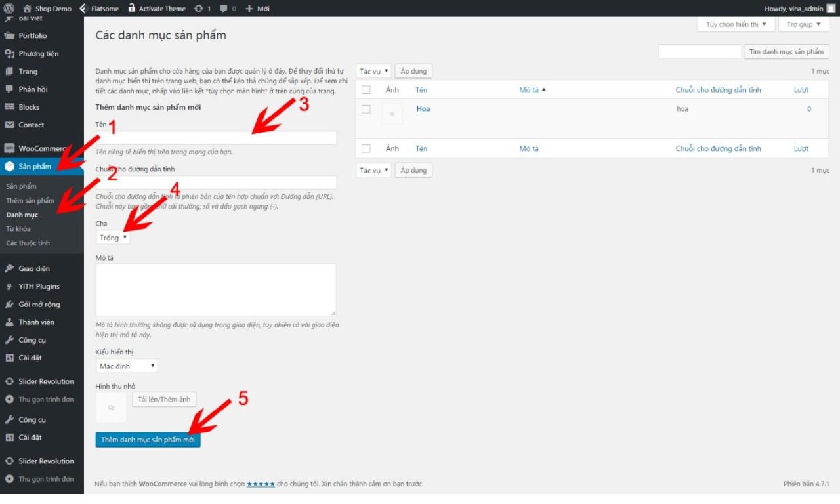Open the Shop Demo home icon
The width and height of the screenshot is (840, 504).
pos(28,9)
